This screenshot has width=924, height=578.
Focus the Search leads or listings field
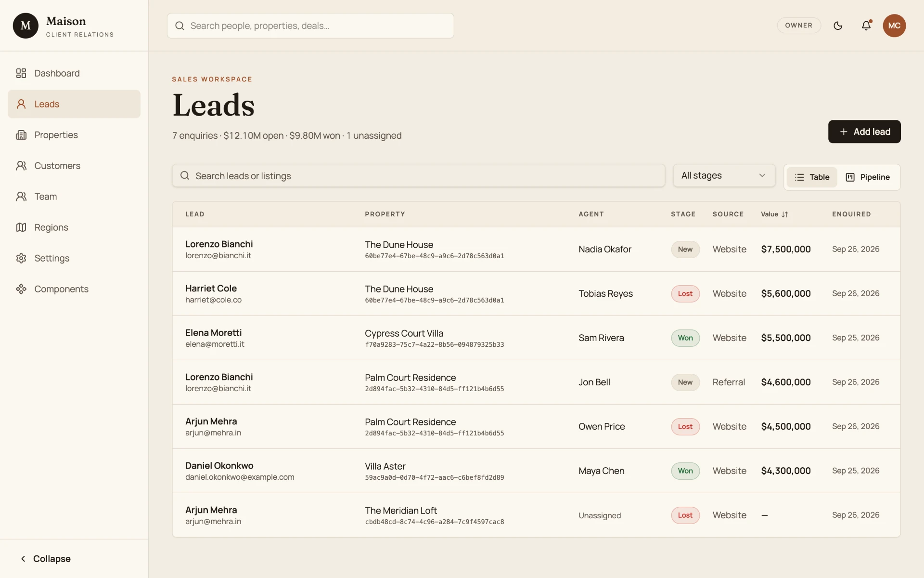(x=418, y=176)
